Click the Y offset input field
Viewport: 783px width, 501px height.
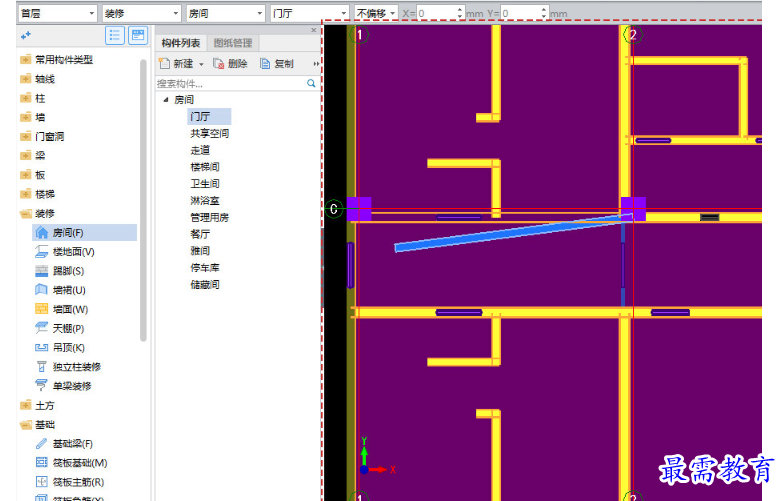point(520,13)
